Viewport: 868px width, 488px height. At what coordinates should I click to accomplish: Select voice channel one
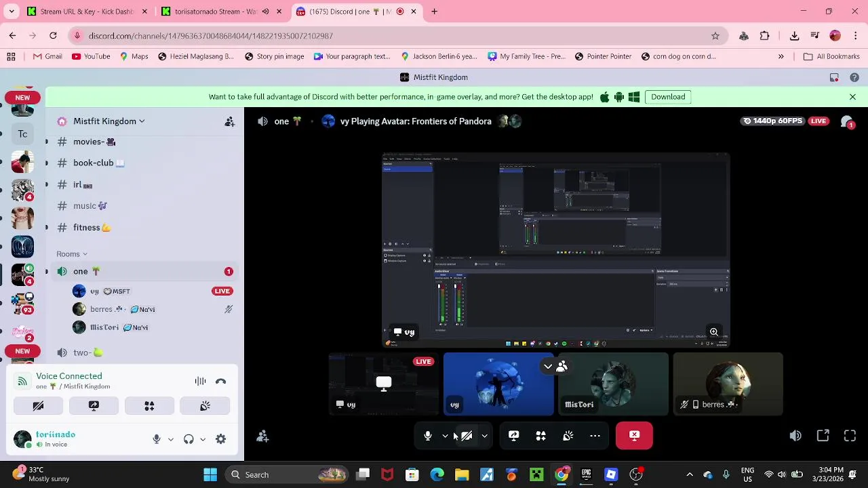click(146, 272)
